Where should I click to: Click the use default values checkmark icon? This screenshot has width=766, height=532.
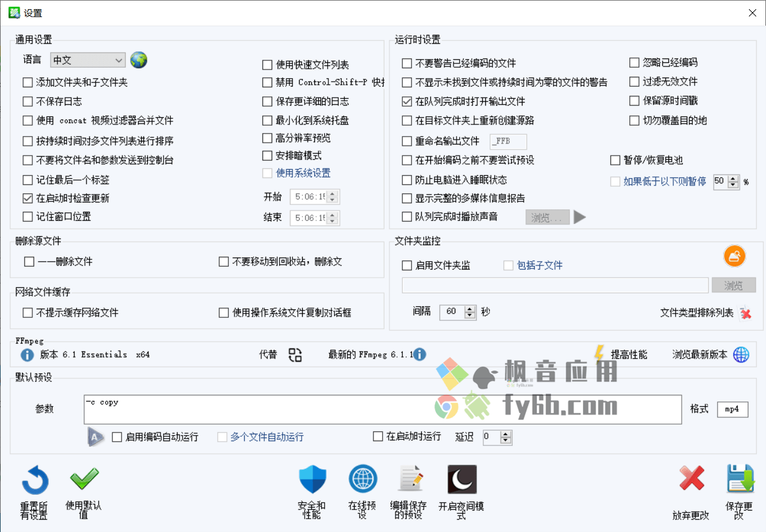(x=84, y=479)
